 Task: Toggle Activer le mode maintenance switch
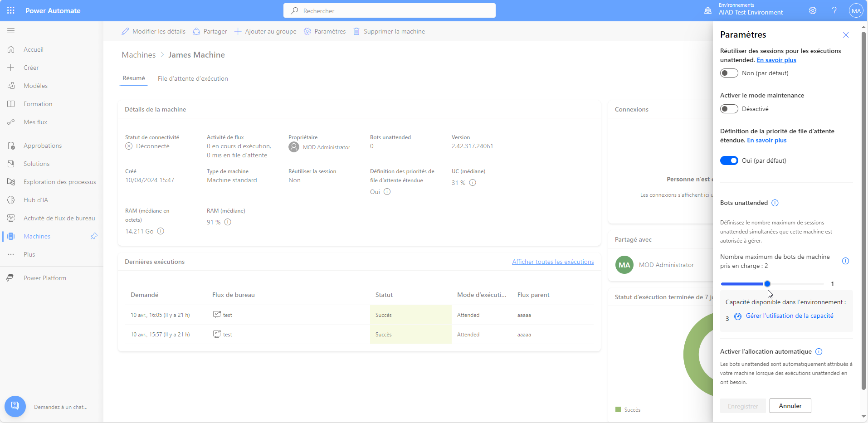pyautogui.click(x=729, y=109)
